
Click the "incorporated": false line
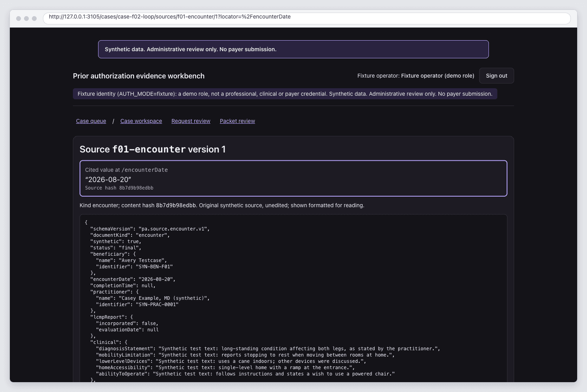pos(127,323)
